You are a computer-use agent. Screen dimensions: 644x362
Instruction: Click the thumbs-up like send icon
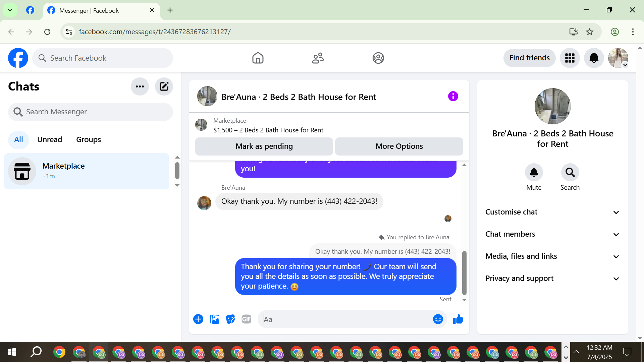coord(458,319)
